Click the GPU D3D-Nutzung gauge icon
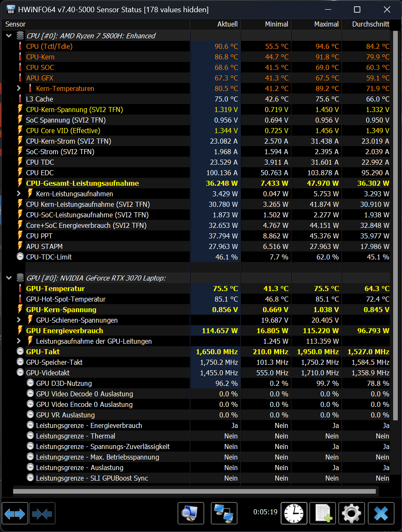This screenshot has height=532, width=402. [x=30, y=383]
